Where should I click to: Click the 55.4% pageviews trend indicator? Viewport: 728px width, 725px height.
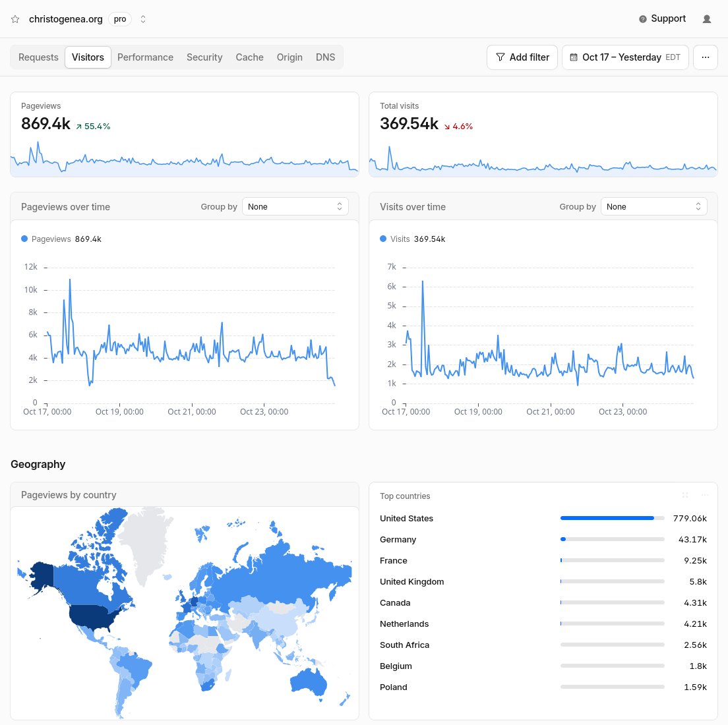click(x=94, y=127)
